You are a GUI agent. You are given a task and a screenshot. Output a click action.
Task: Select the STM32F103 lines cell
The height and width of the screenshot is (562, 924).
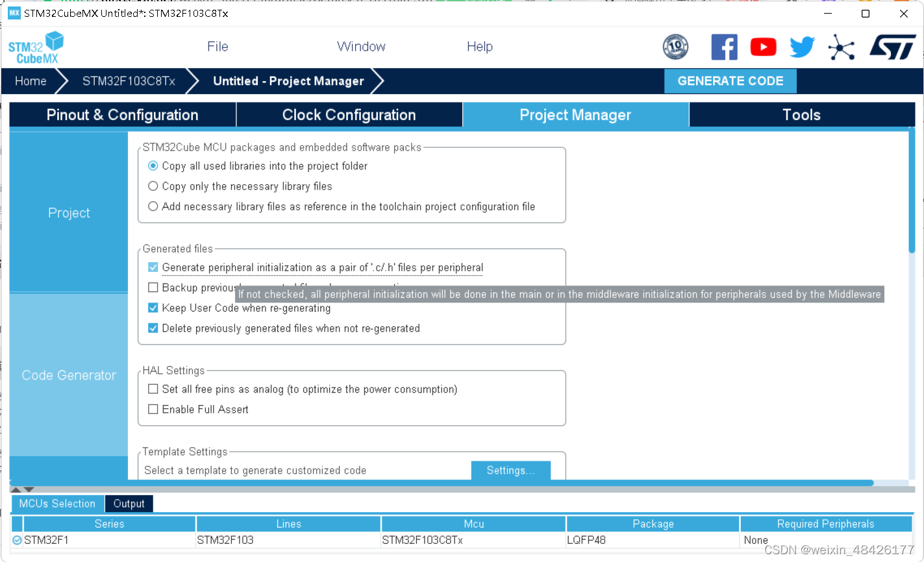tap(288, 540)
